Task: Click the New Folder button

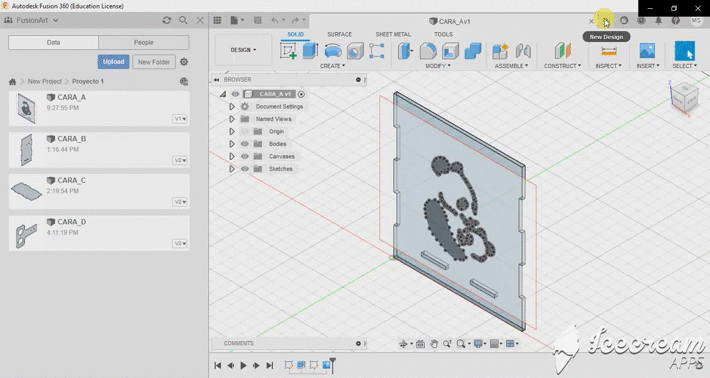Action: (154, 62)
